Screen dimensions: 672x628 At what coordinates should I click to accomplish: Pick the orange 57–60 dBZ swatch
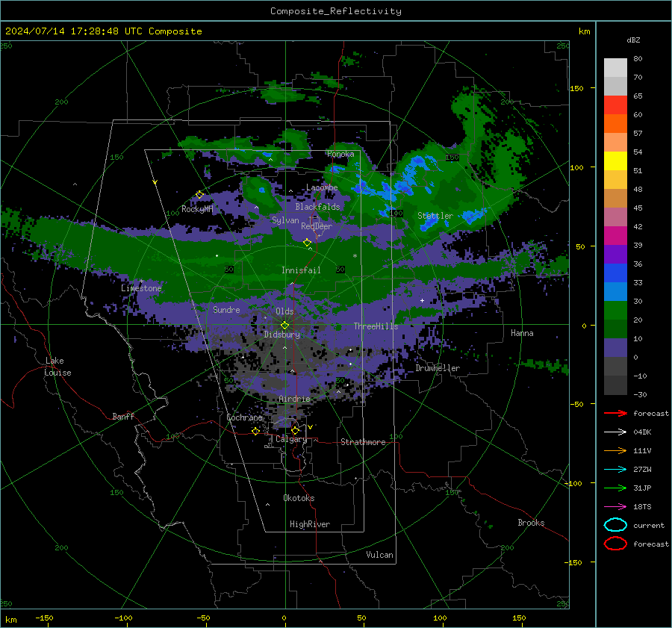point(615,124)
